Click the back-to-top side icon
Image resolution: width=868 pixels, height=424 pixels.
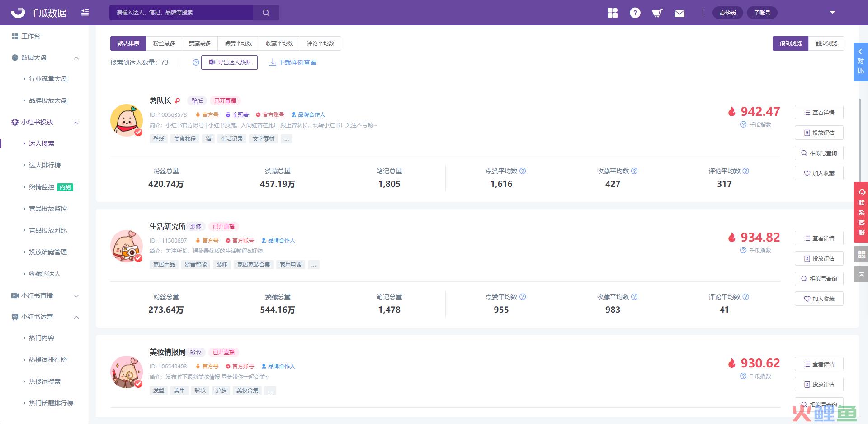(x=861, y=274)
